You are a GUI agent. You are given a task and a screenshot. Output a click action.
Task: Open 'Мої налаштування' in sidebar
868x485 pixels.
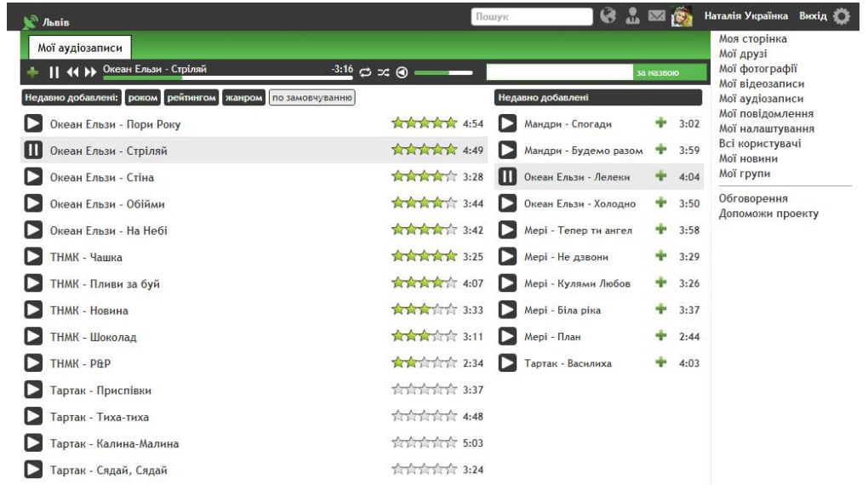click(x=766, y=128)
